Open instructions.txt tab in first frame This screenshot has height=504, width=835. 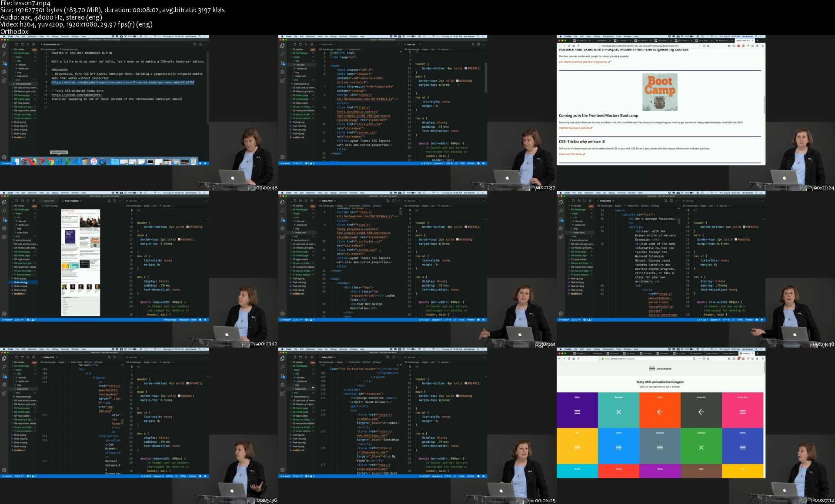51,44
